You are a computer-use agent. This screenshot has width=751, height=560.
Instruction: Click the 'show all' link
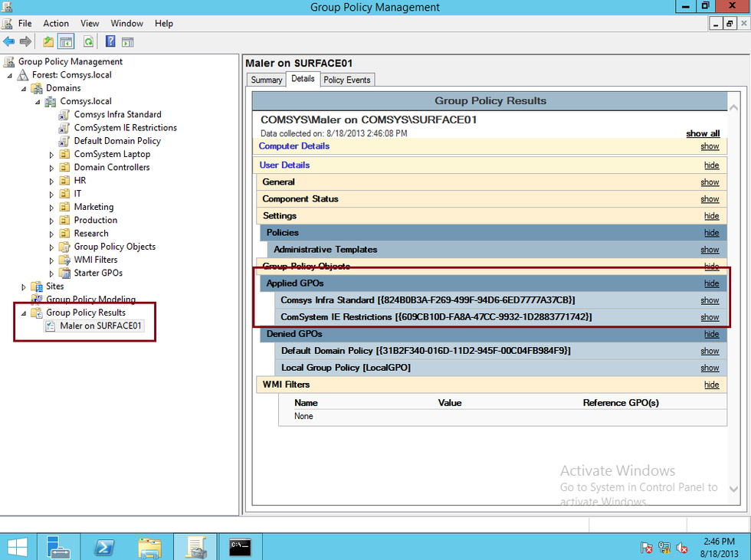coord(703,133)
